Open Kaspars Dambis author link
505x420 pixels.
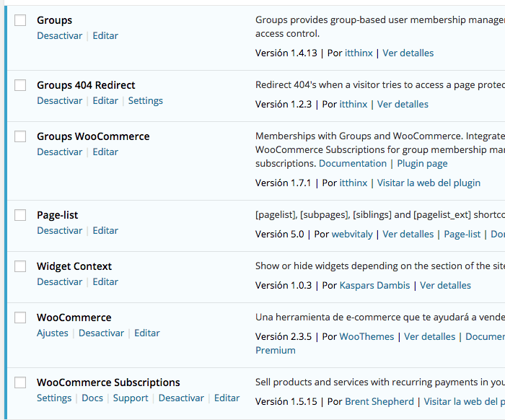[x=374, y=285]
